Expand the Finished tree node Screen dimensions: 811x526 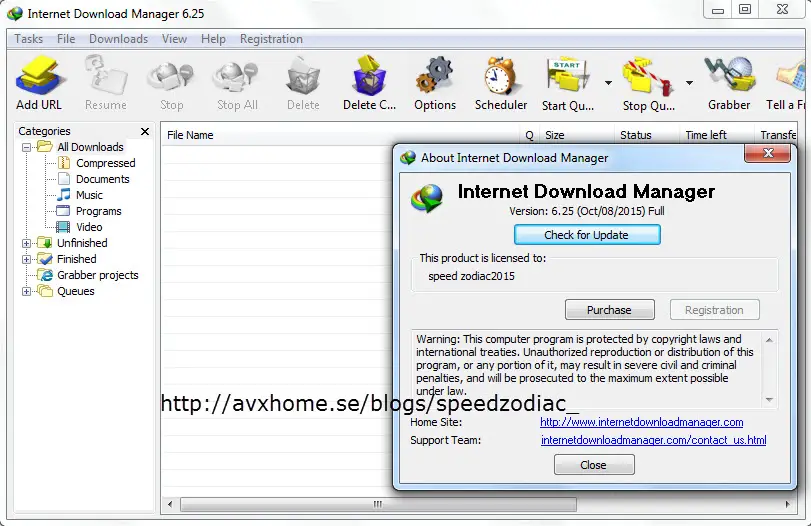[26, 259]
